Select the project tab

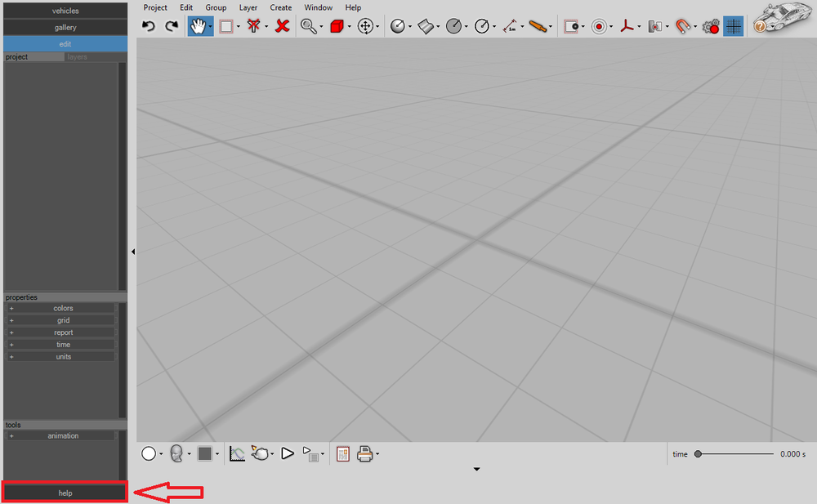tap(33, 57)
